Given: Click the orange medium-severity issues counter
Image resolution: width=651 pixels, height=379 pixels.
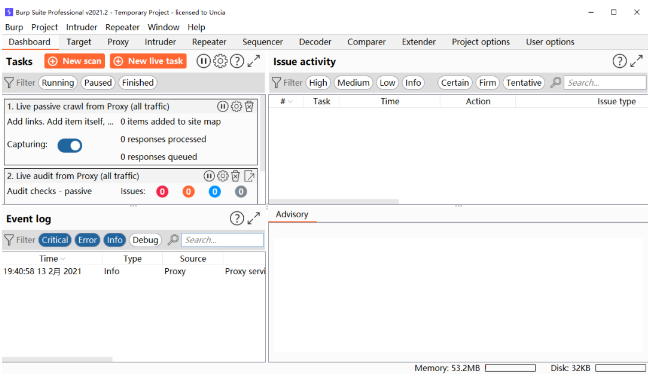Looking at the screenshot, I should (188, 191).
